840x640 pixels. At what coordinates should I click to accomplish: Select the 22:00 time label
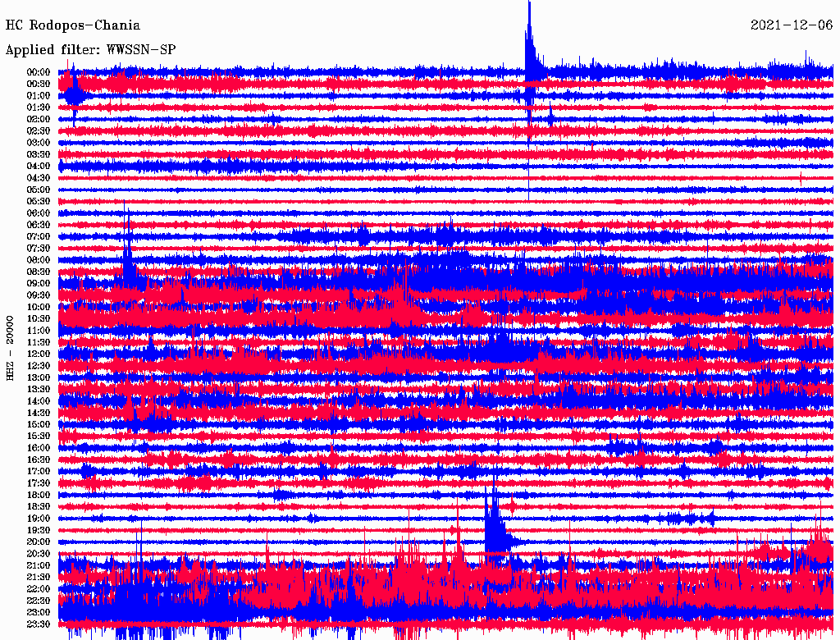[x=39, y=589]
